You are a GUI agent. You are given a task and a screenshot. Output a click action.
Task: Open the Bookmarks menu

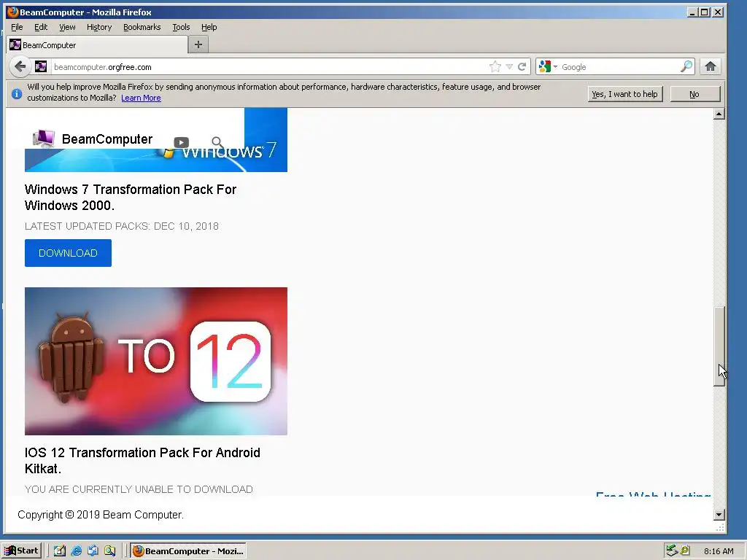tap(142, 27)
